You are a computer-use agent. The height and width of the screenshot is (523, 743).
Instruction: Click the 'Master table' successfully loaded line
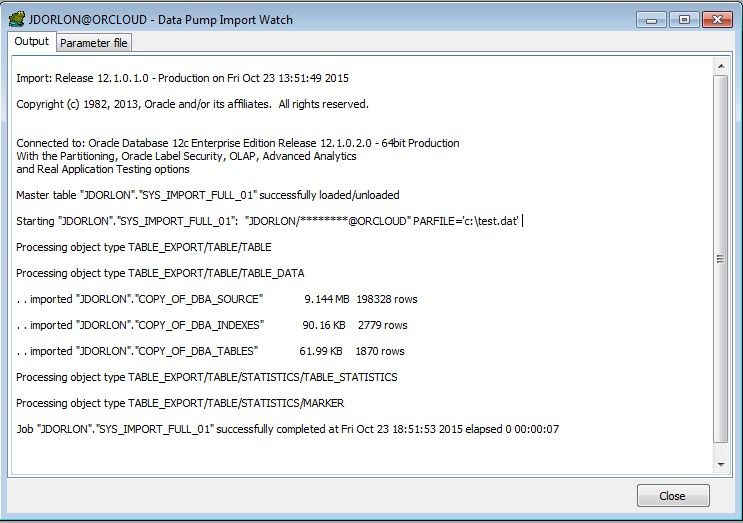point(208,195)
